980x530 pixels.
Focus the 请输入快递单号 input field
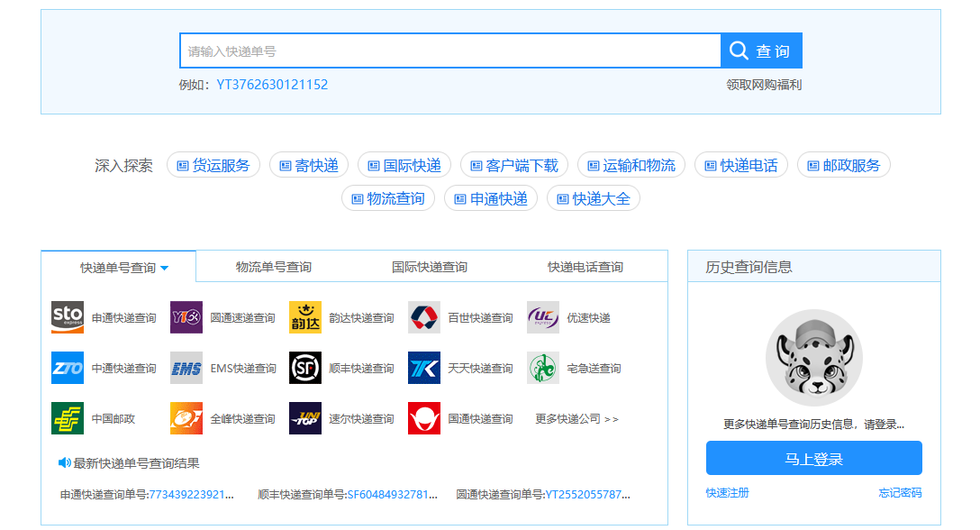tap(450, 50)
